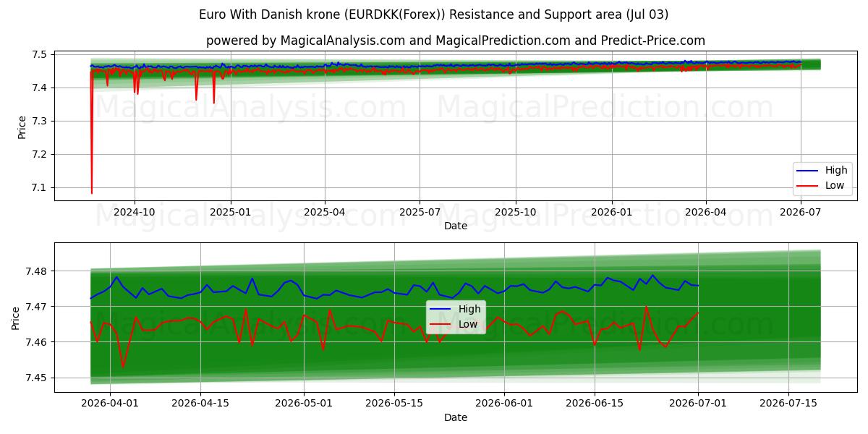This screenshot has width=868, height=434.
Task: Click the '2025-01' date tick label
Action: click(231, 212)
